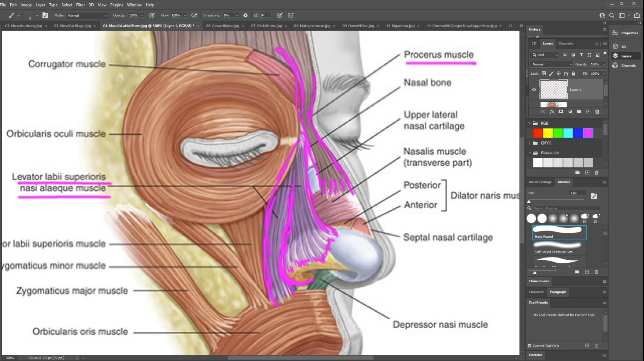The width and height of the screenshot is (644, 361).
Task: Open the layer Fill dropdown arrow
Action: [x=604, y=74]
